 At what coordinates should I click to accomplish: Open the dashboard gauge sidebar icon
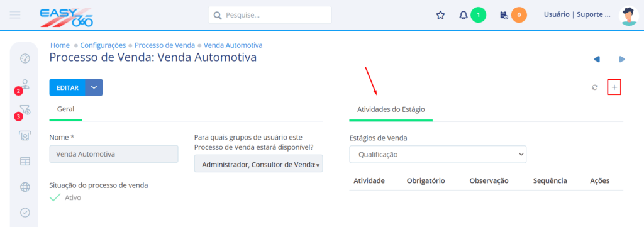(25, 58)
